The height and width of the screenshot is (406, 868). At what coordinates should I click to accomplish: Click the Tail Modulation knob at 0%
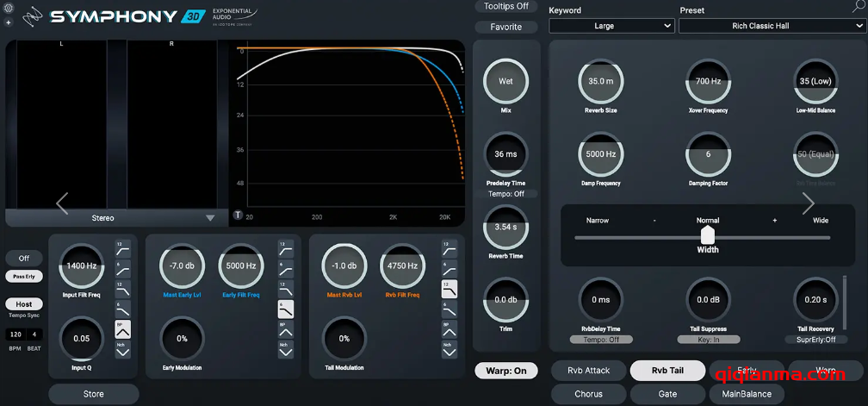[344, 339]
